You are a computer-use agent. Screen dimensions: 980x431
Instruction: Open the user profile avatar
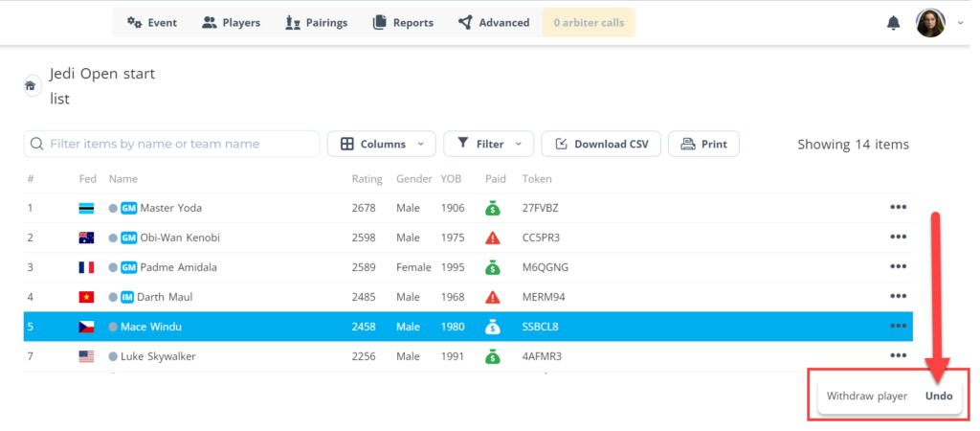930,23
